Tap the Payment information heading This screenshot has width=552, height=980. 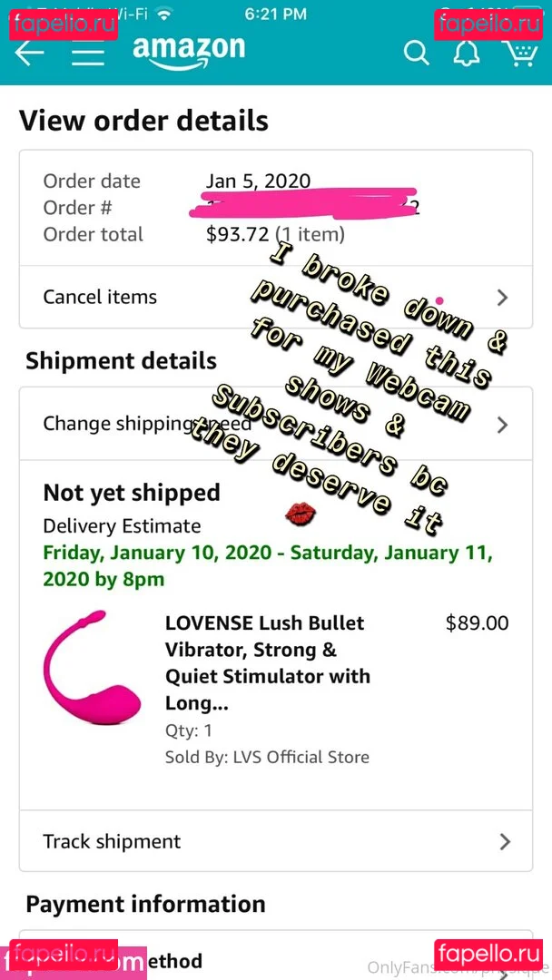point(145,904)
